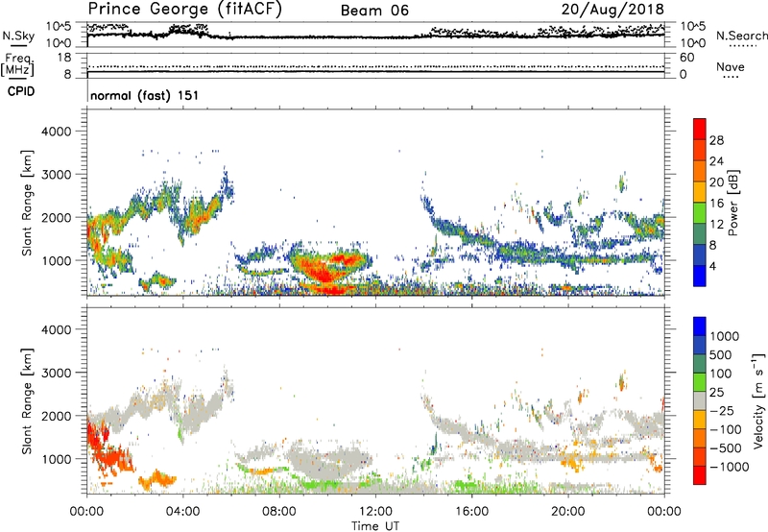The height and width of the screenshot is (532, 768).
Task: Pick the 4–8 dB dark blue Power swatch
Action: (700, 254)
